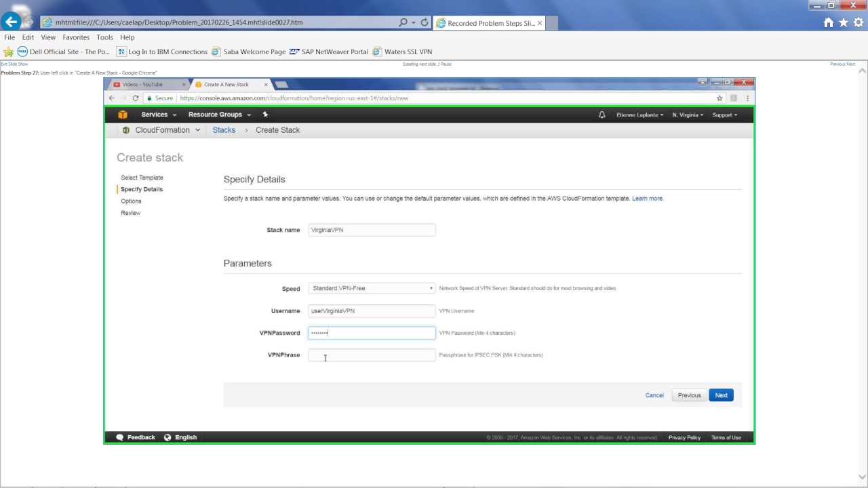Open the Tools menu
The width and height of the screenshot is (868, 488).
[104, 37]
